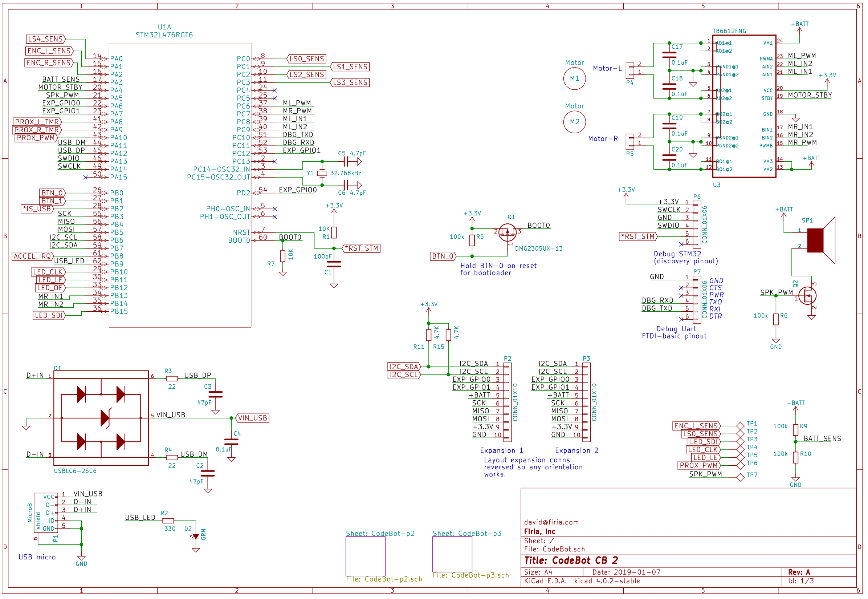Click the Rev: A field
Viewport: 868px width, 599px height.
[x=799, y=572]
